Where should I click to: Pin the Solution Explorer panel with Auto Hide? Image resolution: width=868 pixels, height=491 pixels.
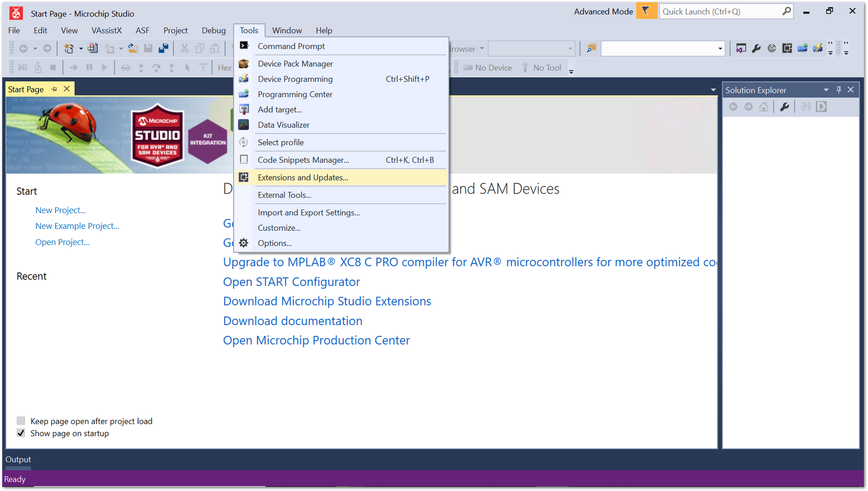(x=839, y=90)
